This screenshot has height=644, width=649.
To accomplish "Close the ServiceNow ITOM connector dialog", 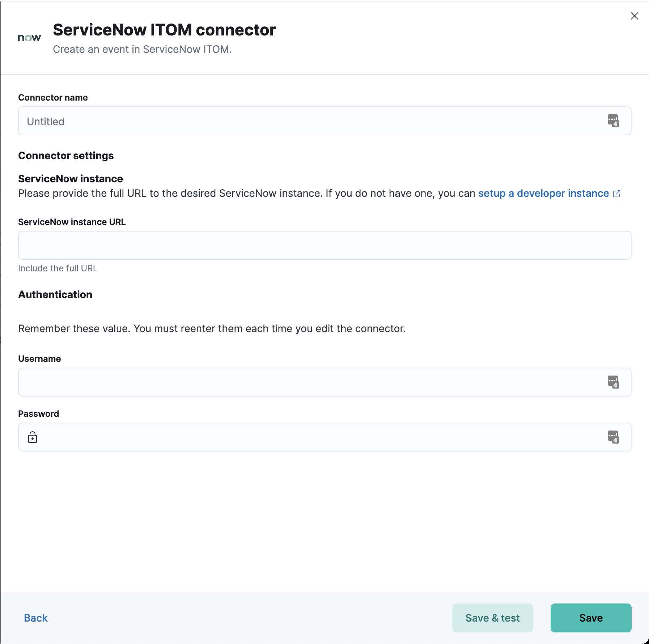I will click(x=634, y=16).
